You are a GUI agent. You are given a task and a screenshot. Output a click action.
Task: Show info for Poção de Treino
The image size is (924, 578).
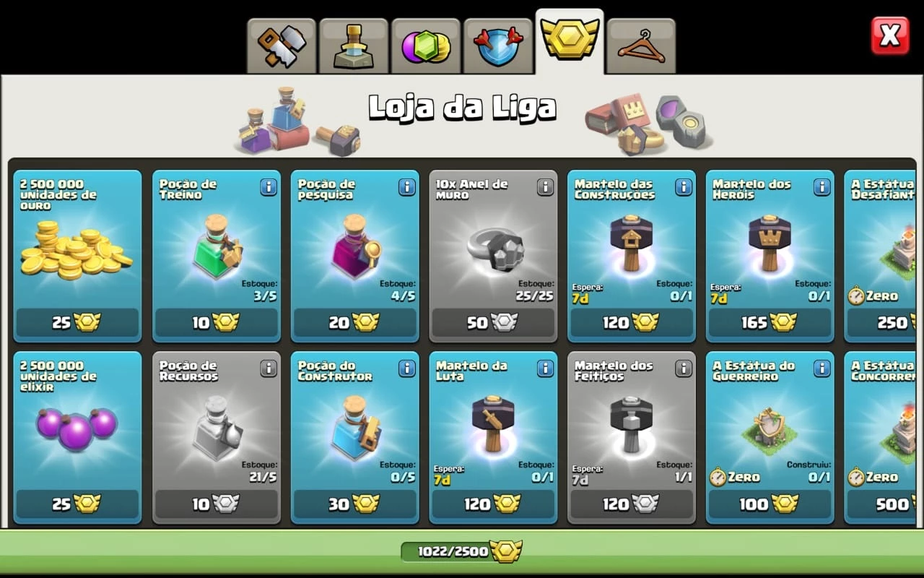click(x=269, y=187)
